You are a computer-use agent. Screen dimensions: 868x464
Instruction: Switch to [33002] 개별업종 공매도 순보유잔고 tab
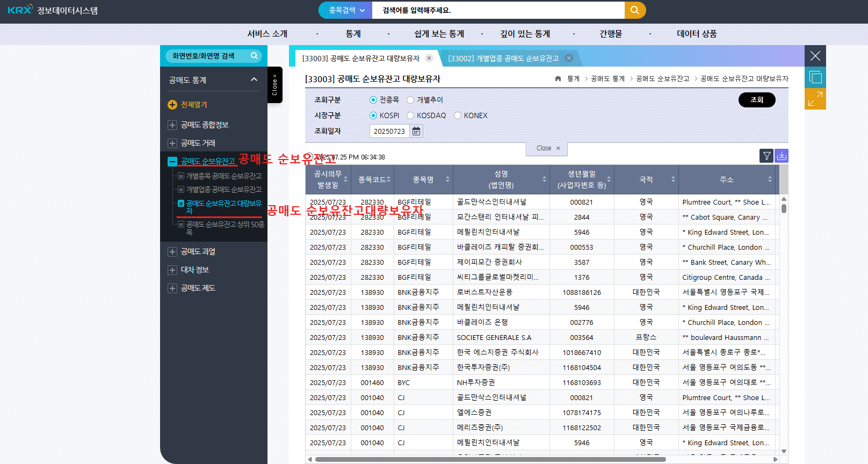point(503,58)
